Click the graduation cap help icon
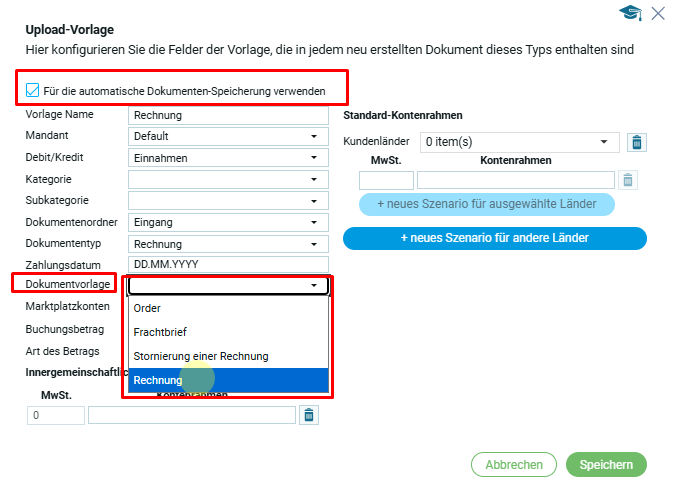The height and width of the screenshot is (500, 673). point(630,13)
